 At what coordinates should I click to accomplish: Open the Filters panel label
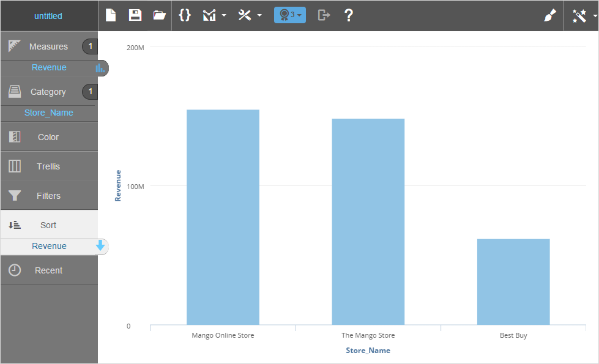pyautogui.click(x=48, y=196)
